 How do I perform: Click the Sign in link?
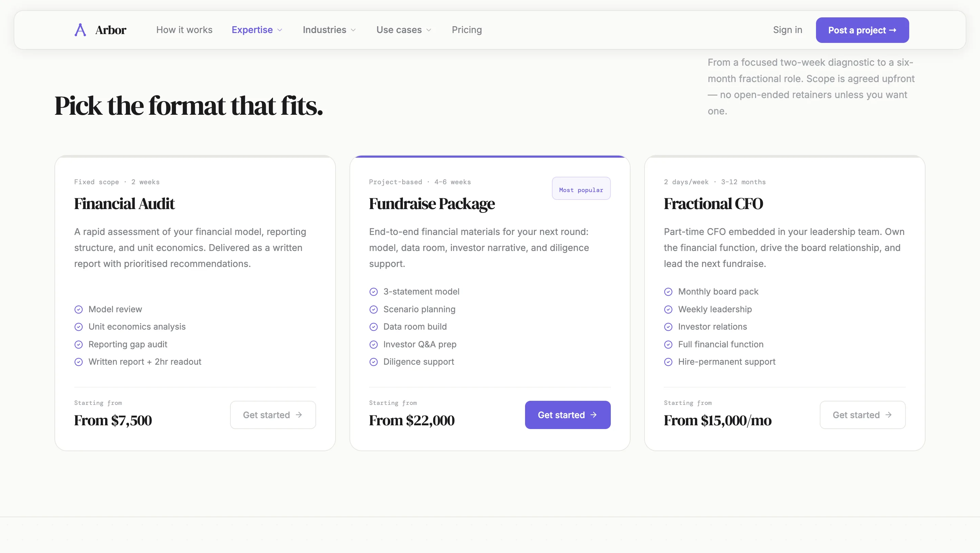(x=787, y=30)
